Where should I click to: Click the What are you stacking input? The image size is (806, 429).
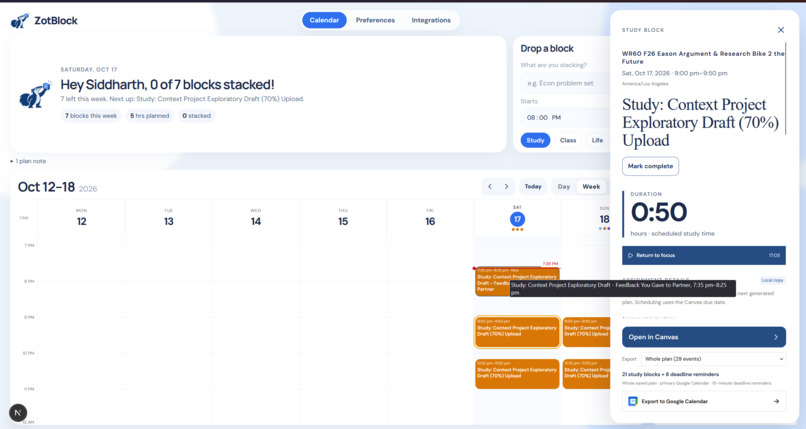(565, 83)
